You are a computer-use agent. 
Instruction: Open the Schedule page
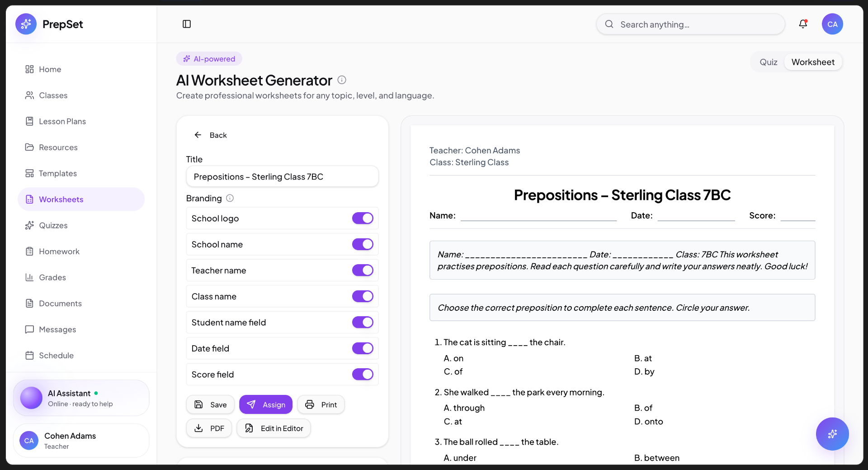pyautogui.click(x=81, y=356)
